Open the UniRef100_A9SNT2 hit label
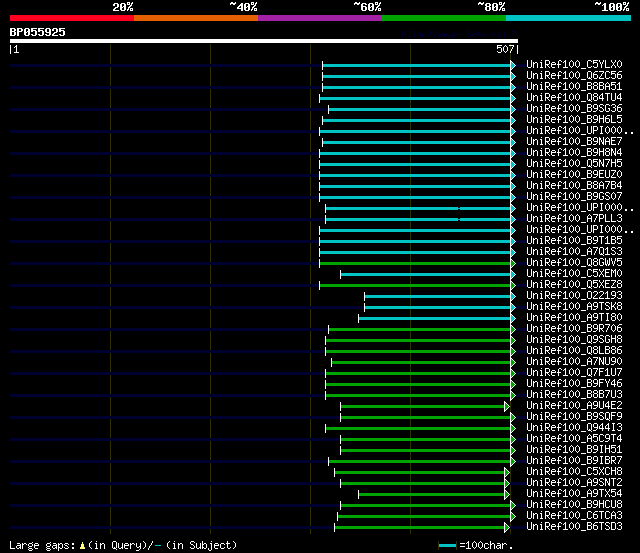This screenshot has width=640, height=553. pyautogui.click(x=574, y=483)
